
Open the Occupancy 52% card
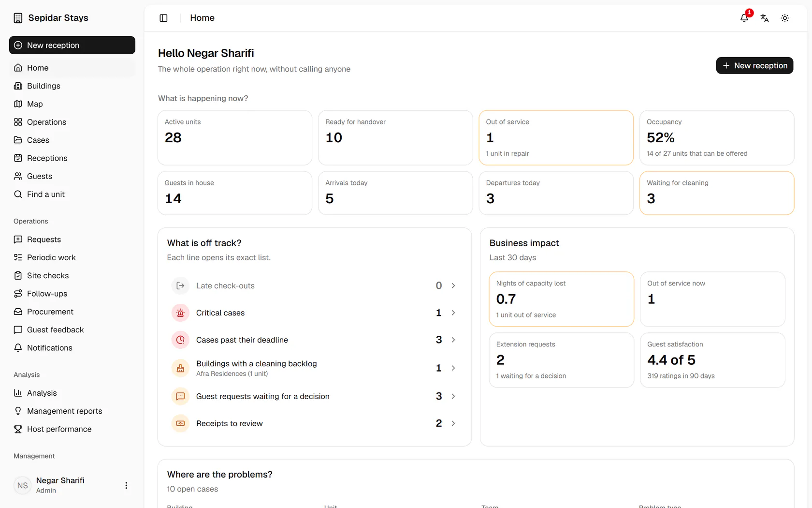pos(717,138)
